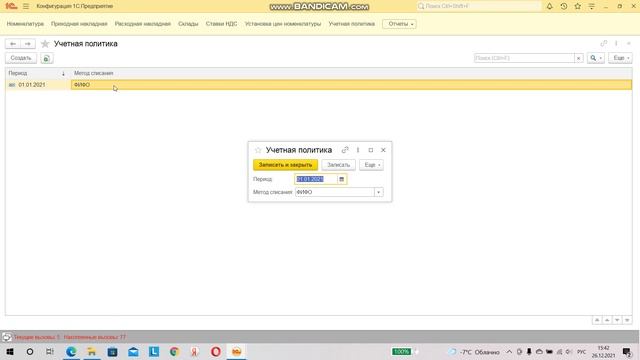Click the Период date input field
The image size is (640, 360).
tap(316, 179)
